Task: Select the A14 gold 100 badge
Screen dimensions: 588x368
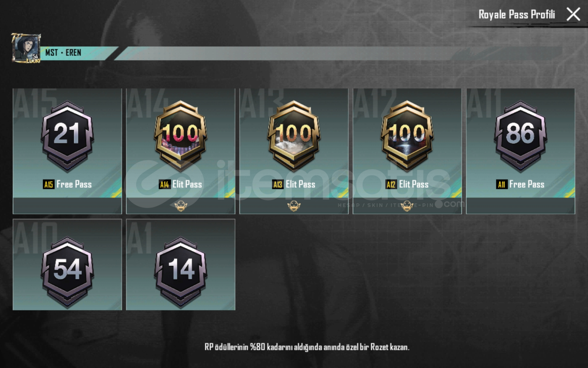Action: pyautogui.click(x=181, y=136)
